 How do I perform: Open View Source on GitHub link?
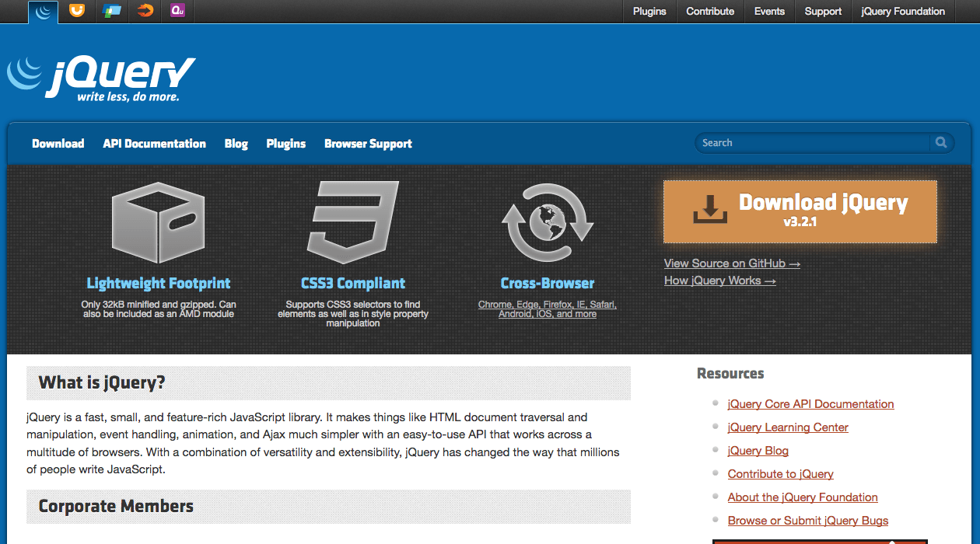point(732,263)
